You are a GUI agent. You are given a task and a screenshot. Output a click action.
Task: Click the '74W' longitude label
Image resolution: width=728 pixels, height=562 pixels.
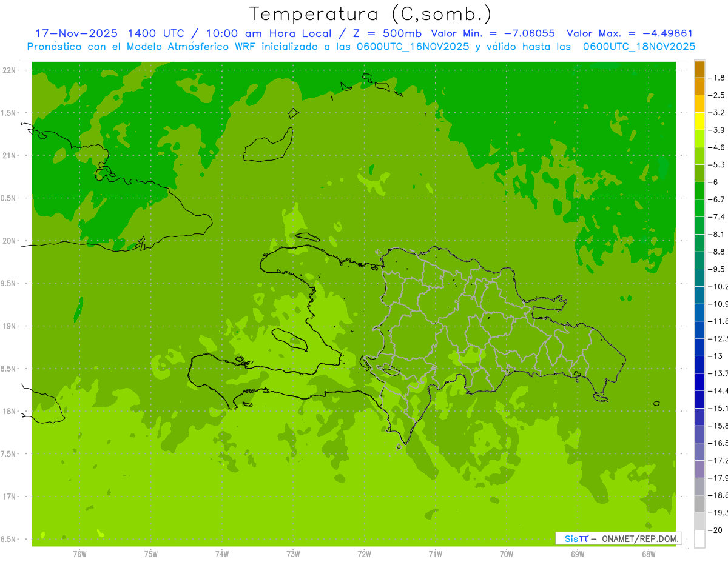[222, 554]
